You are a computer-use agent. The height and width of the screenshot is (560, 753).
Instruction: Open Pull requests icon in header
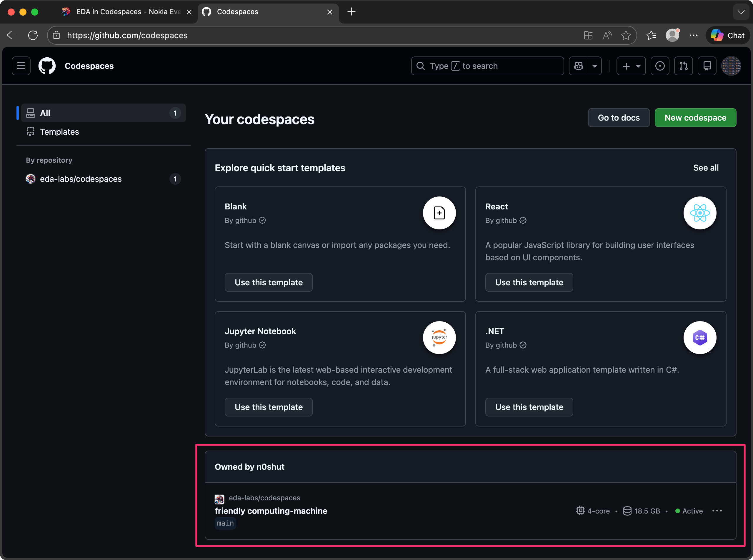683,66
